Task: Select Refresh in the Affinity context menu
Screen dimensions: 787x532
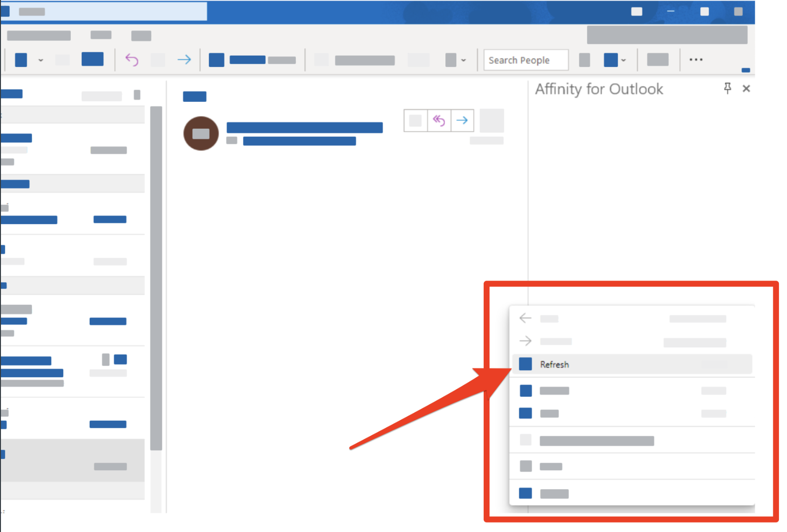Action: pyautogui.click(x=555, y=364)
